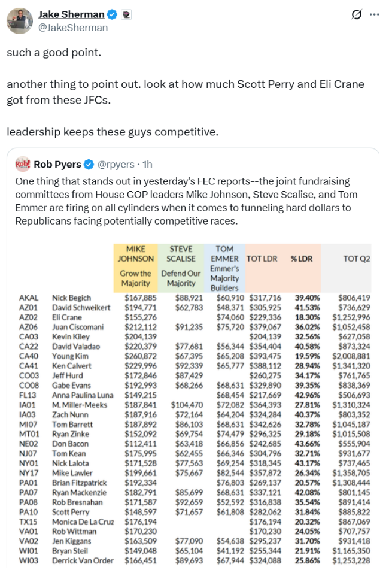Open the quoted tweet text about FEC reports
Image resolution: width=392 pixels, height=573 pixels.
pyautogui.click(x=186, y=201)
